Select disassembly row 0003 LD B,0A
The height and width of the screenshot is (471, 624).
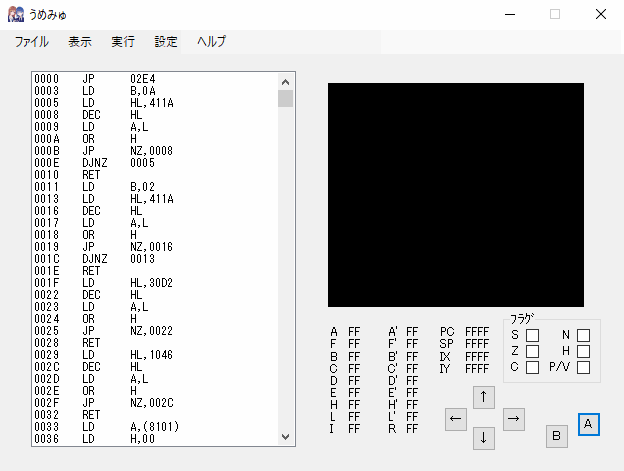[155, 91]
